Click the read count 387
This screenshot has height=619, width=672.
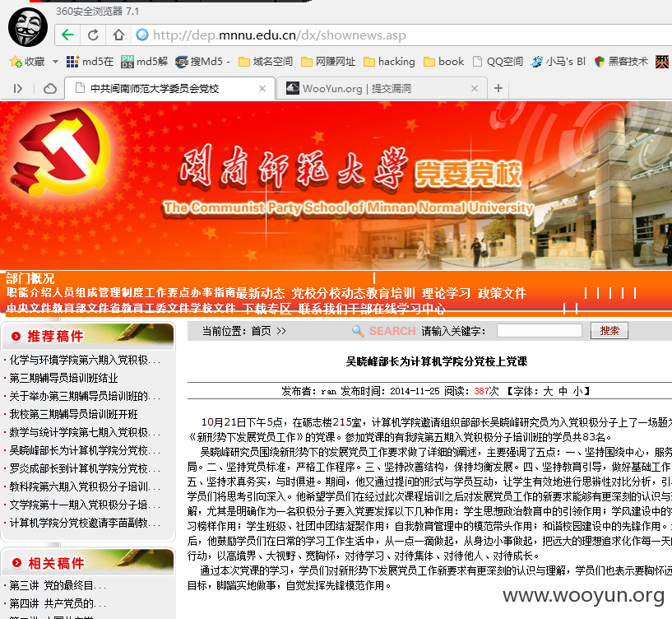[481, 391]
